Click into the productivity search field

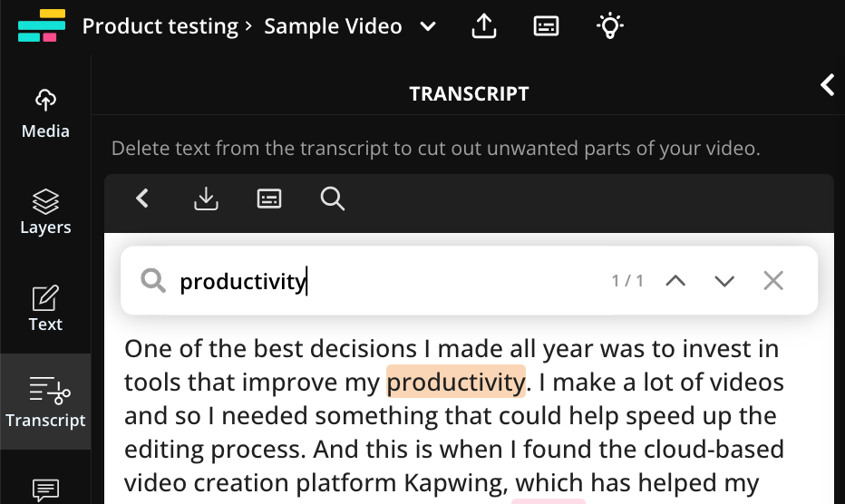pos(381,281)
